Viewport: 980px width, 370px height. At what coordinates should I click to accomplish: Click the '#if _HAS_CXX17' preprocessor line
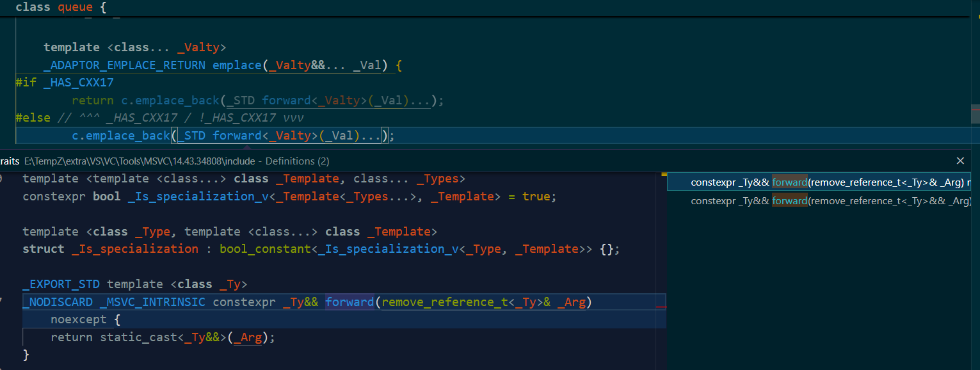[65, 83]
